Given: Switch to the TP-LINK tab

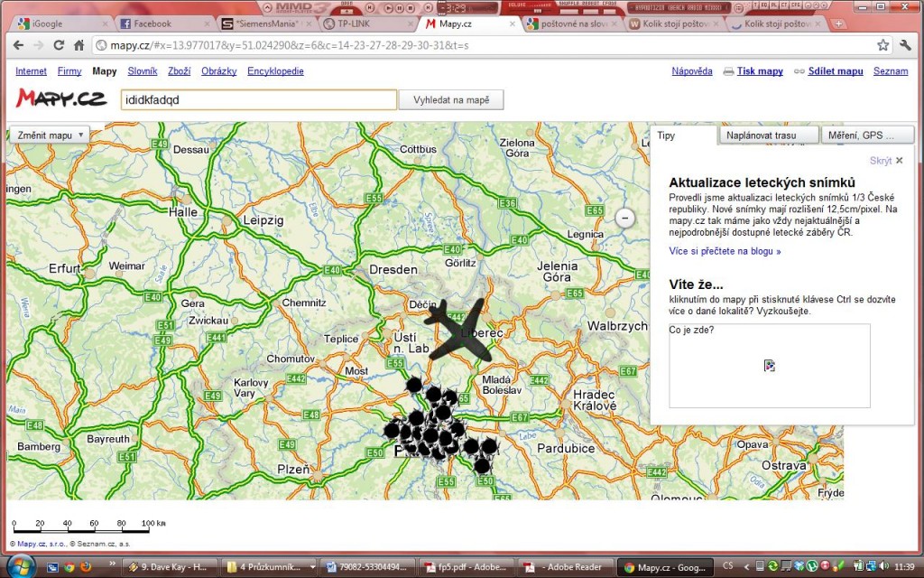Looking at the screenshot, I should 367,23.
